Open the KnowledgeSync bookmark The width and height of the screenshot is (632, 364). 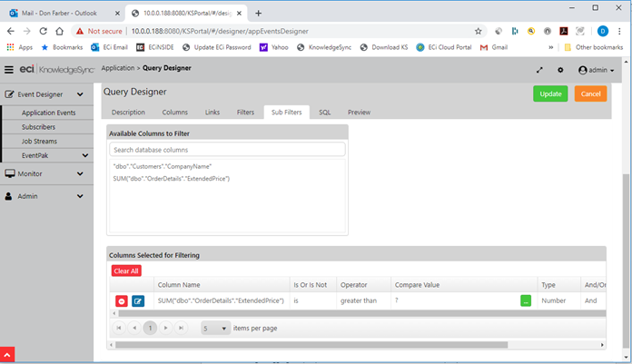click(x=324, y=47)
